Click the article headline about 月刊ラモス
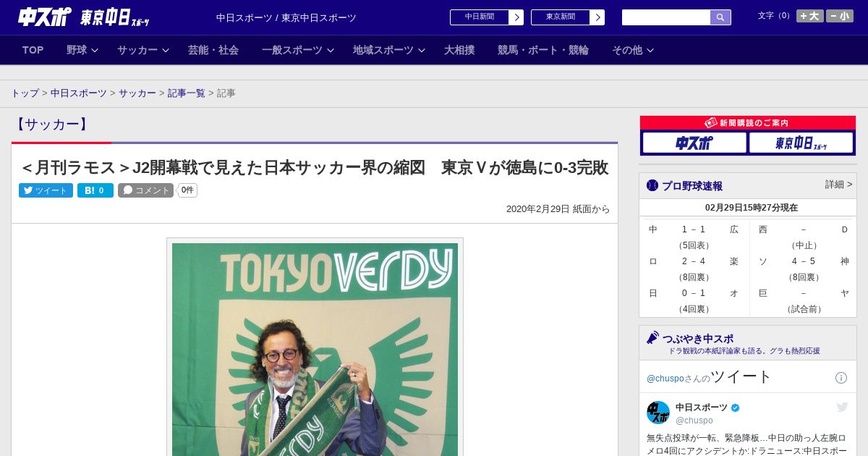 315,168
